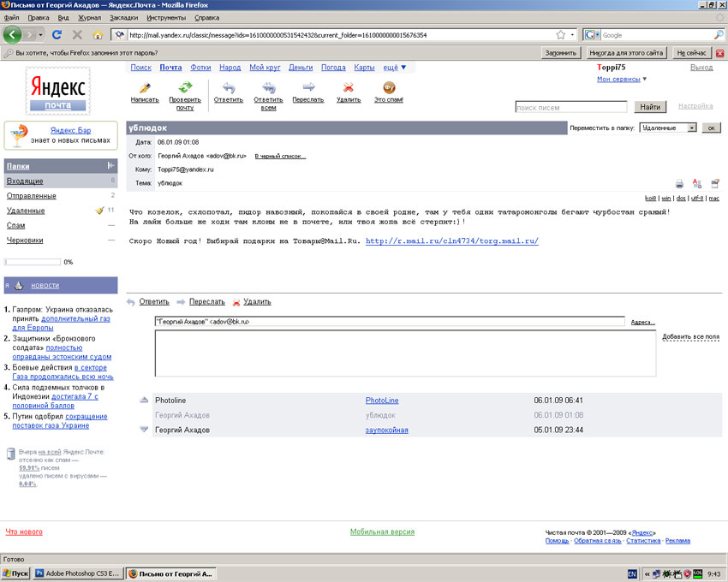Focus the quick reply message text area
The width and height of the screenshot is (728, 582).
click(x=405, y=353)
